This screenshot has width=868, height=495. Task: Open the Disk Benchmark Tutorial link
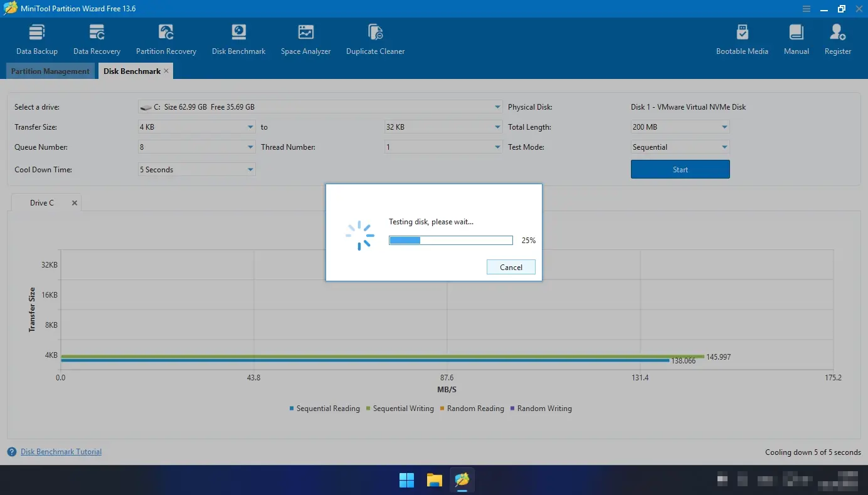(x=61, y=452)
